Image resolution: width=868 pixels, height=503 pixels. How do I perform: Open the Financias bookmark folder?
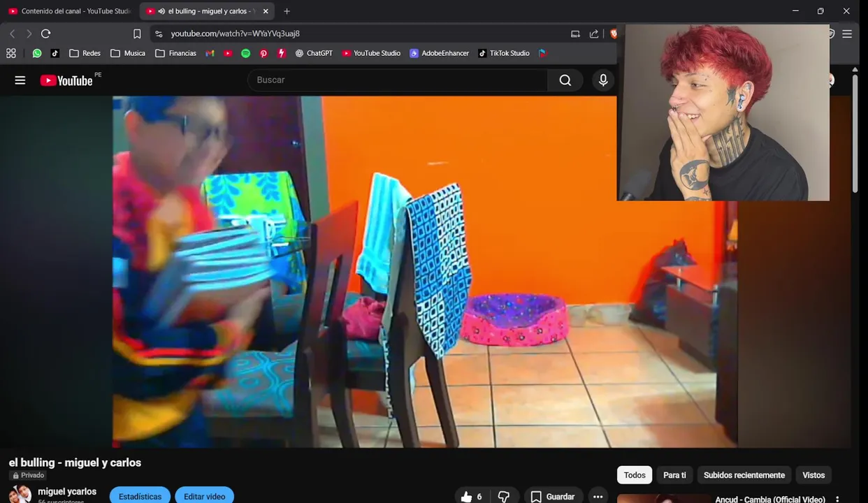coord(175,53)
